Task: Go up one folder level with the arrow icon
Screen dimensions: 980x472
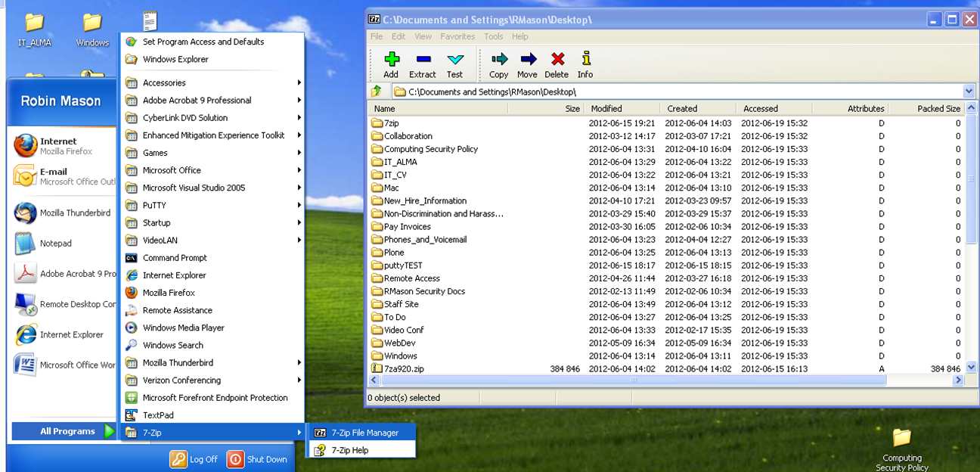Action: (x=377, y=92)
